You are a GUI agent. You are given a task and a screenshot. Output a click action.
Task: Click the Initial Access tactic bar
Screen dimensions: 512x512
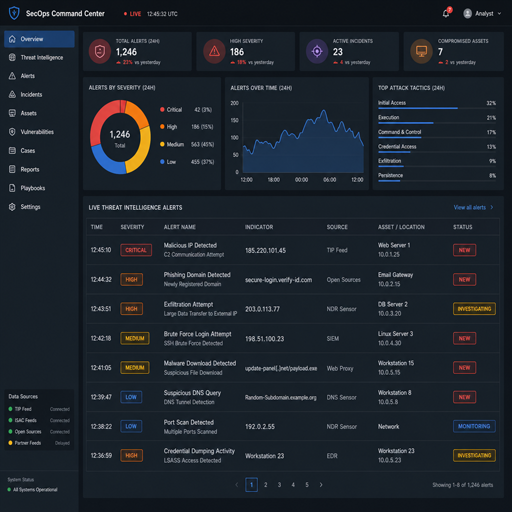(418, 108)
